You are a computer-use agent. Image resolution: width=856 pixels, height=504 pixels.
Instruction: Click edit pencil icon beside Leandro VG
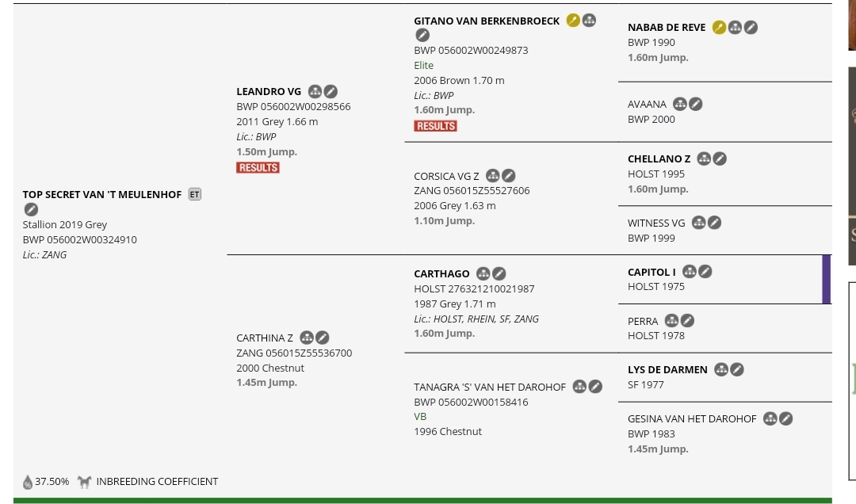[331, 91]
